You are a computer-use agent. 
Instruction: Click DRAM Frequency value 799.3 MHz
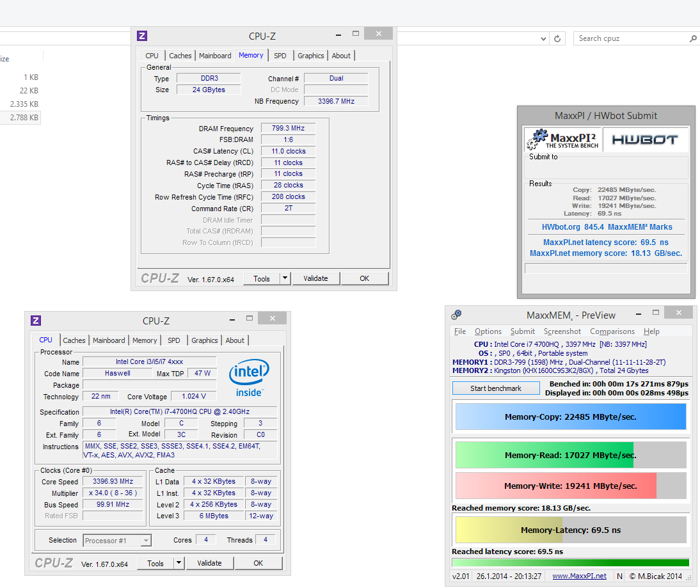pos(288,128)
